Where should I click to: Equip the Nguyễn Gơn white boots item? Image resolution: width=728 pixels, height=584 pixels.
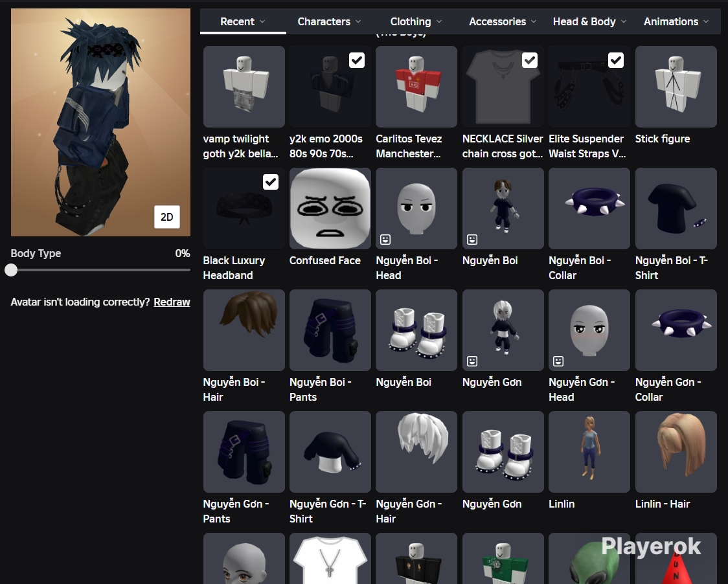(x=503, y=452)
